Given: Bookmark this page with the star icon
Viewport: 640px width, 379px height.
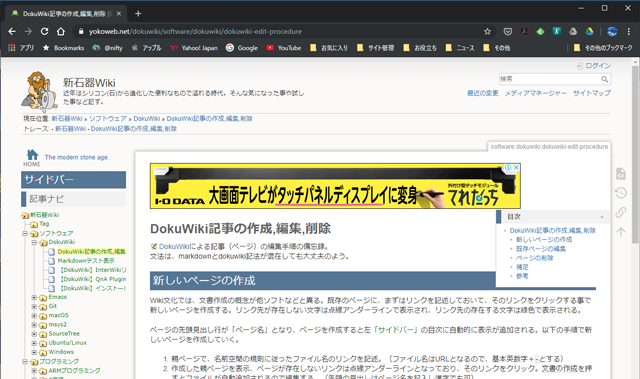Looking at the screenshot, I should [x=487, y=31].
